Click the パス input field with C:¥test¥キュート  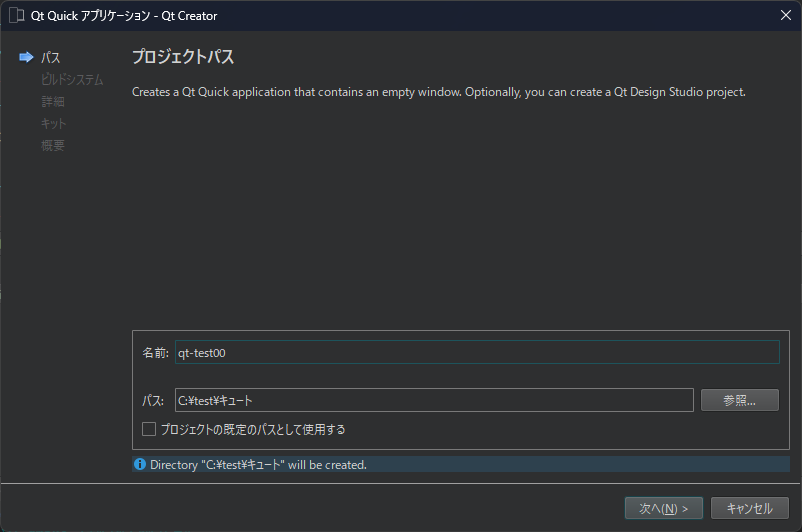click(x=434, y=400)
